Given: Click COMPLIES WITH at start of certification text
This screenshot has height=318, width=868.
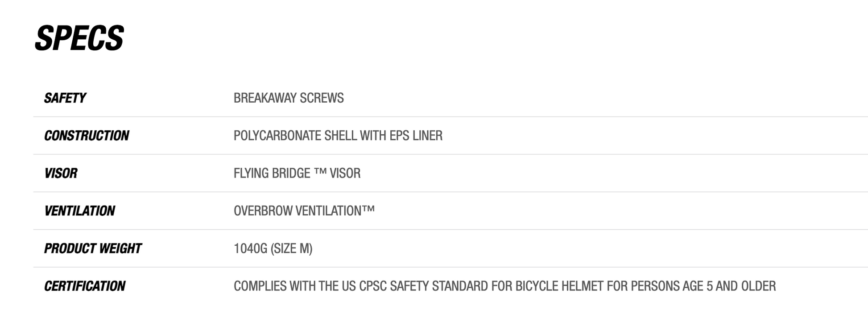Looking at the screenshot, I should click(x=275, y=286).
